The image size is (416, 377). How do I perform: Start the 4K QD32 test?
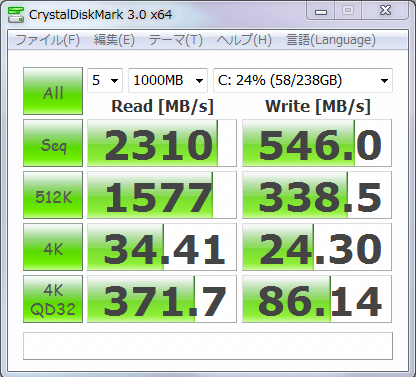tap(53, 299)
